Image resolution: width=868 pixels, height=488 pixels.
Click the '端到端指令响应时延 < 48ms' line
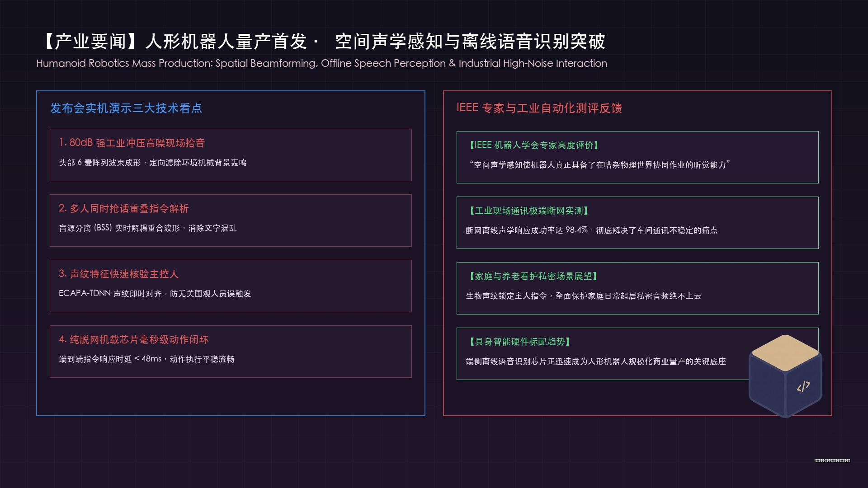click(x=146, y=359)
